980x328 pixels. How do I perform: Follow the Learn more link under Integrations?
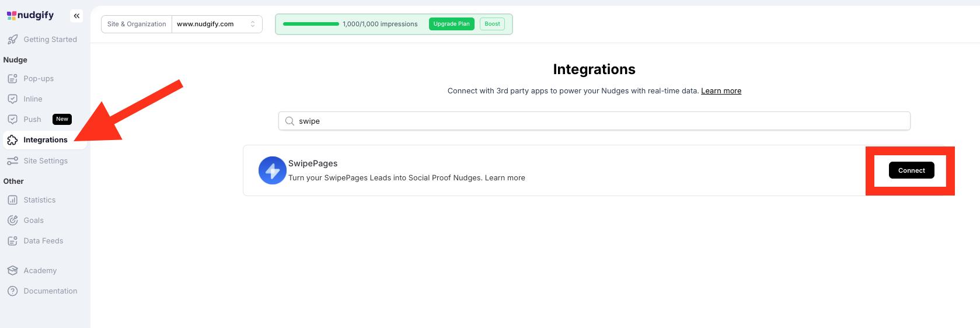coord(721,91)
